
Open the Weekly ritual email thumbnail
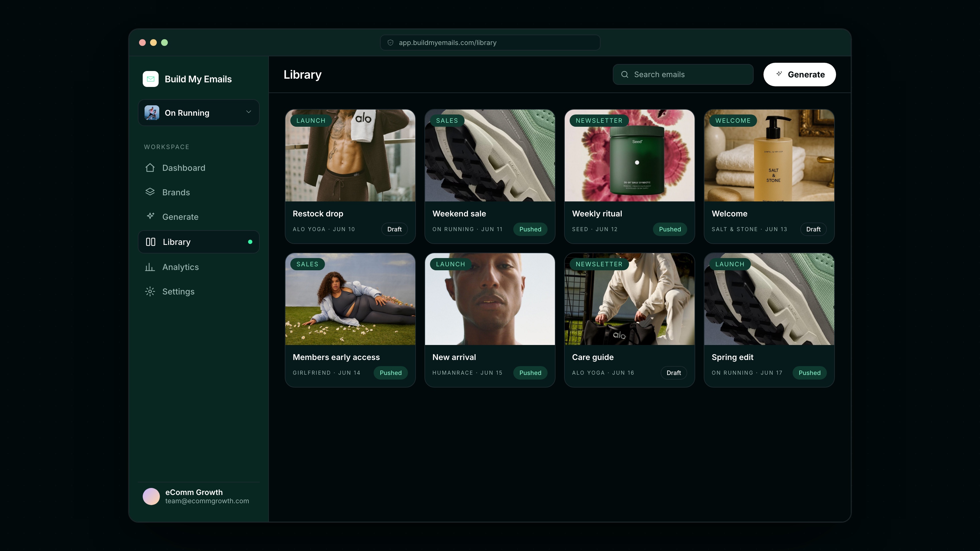pyautogui.click(x=630, y=156)
